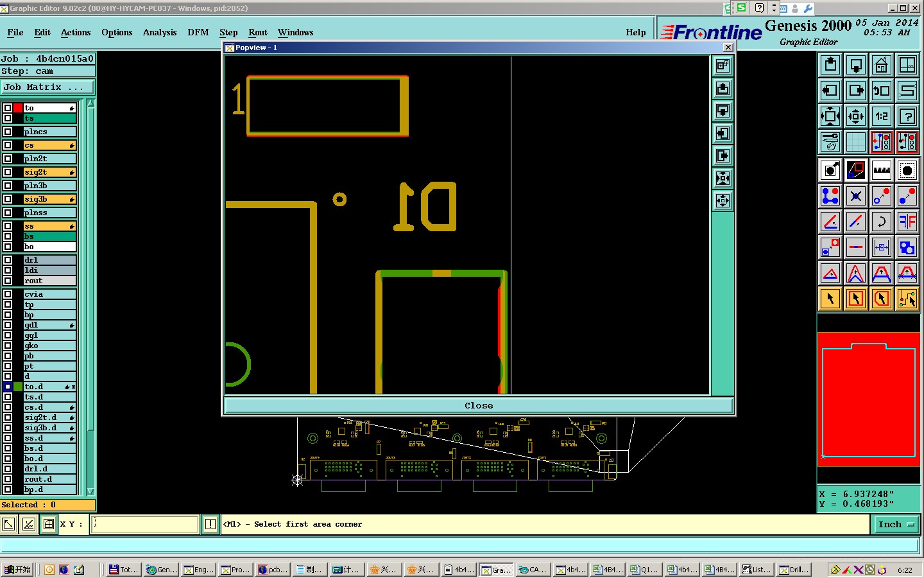
Task: Click the red color swatch of layer 'to'
Action: [18, 108]
